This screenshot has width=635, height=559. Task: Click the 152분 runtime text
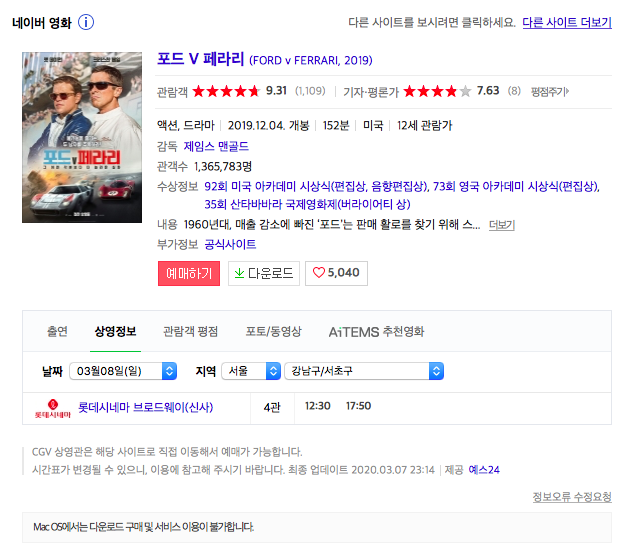336,126
